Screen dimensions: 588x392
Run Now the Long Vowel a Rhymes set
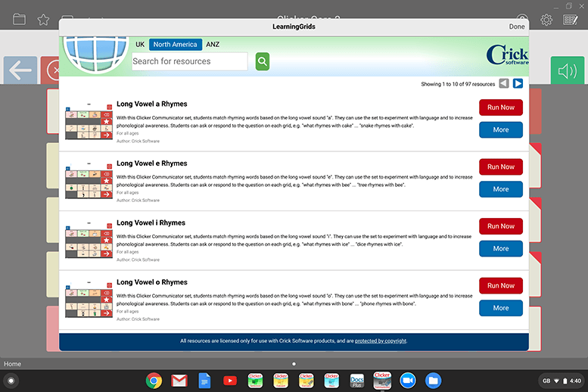[x=500, y=107]
